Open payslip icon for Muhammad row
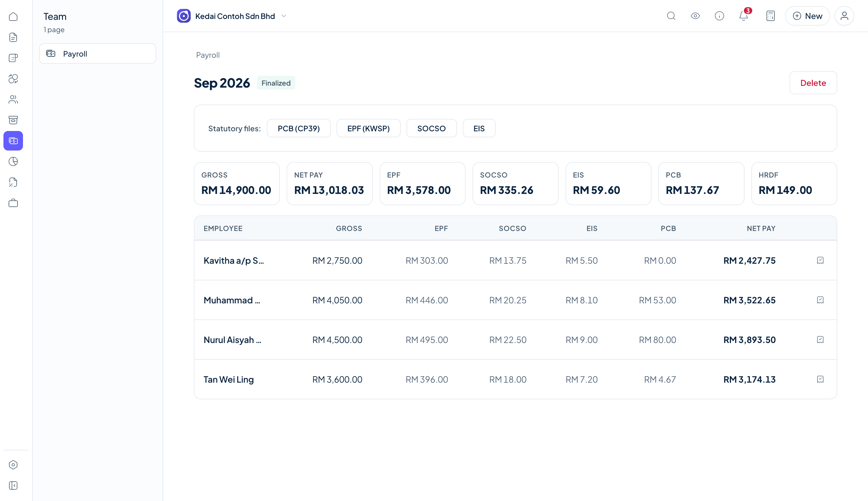Image resolution: width=868 pixels, height=501 pixels. [x=820, y=300]
